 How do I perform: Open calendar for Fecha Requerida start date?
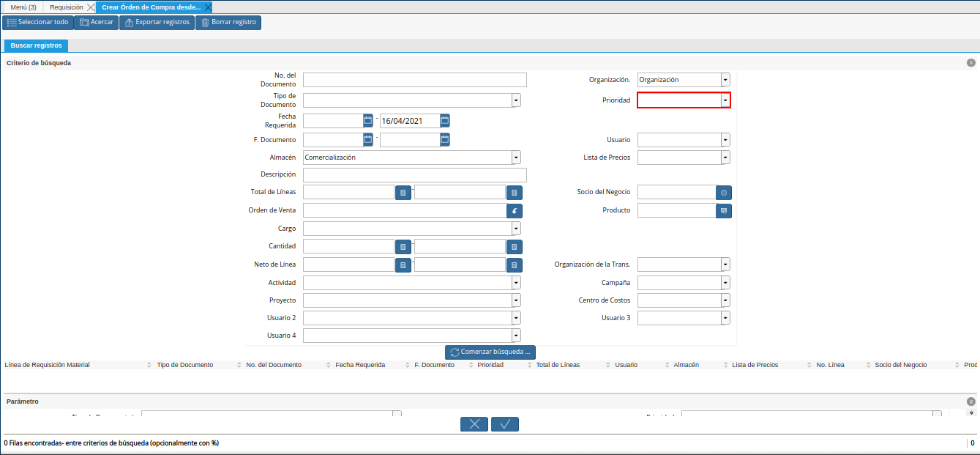368,121
